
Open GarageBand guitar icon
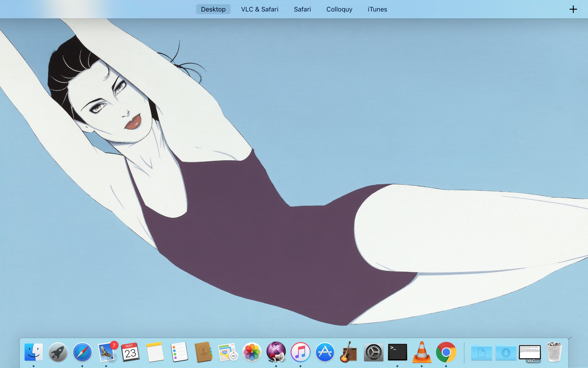click(x=349, y=352)
